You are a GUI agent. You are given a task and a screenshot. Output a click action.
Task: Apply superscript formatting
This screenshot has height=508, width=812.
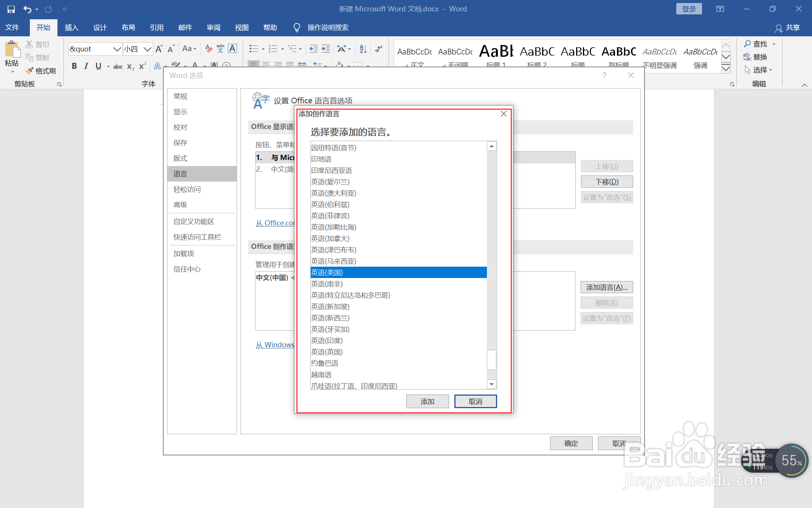pos(143,66)
